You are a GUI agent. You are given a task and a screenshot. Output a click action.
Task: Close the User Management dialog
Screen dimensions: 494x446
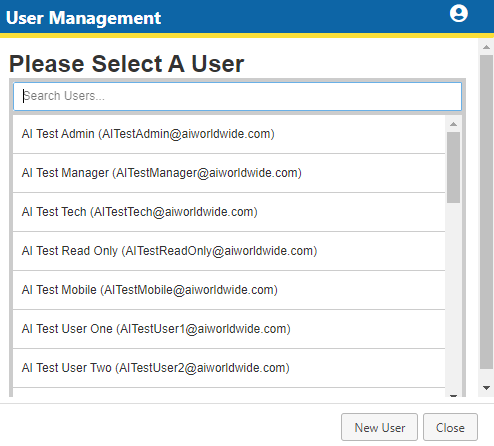click(450, 427)
